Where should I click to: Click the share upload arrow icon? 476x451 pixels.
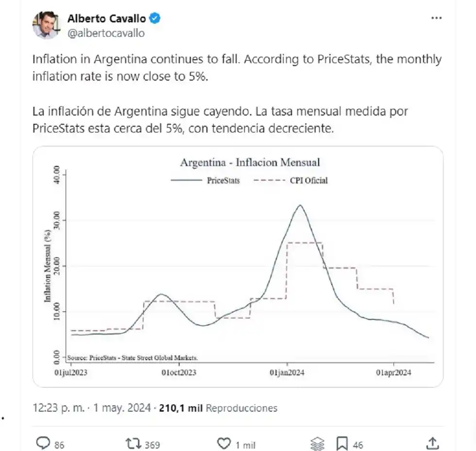pyautogui.click(x=432, y=443)
